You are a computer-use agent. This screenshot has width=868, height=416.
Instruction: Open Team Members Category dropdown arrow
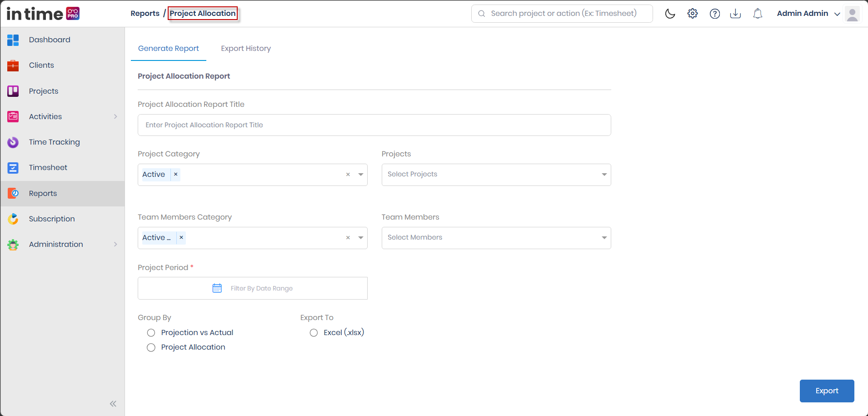[x=361, y=238]
